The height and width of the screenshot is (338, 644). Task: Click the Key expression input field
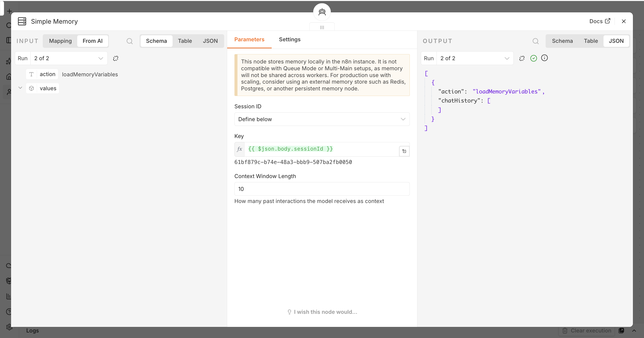(321, 149)
